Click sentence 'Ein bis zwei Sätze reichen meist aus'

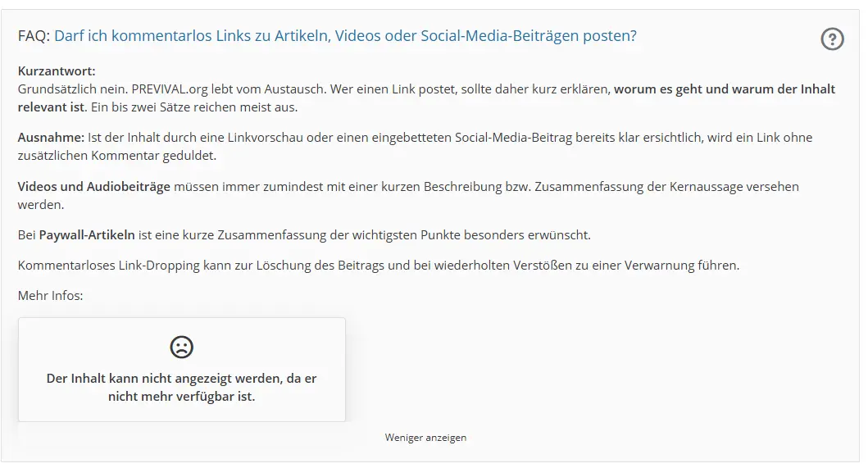click(x=194, y=107)
